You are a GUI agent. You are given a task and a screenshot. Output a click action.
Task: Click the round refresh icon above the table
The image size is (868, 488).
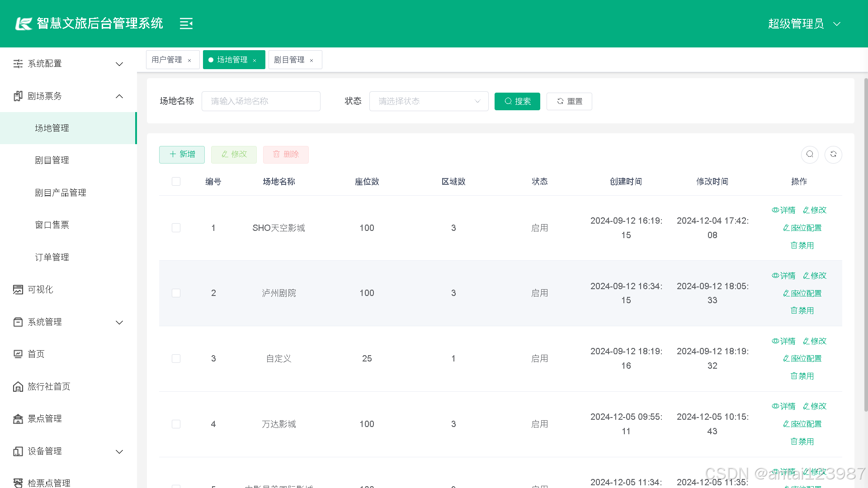[833, 155]
